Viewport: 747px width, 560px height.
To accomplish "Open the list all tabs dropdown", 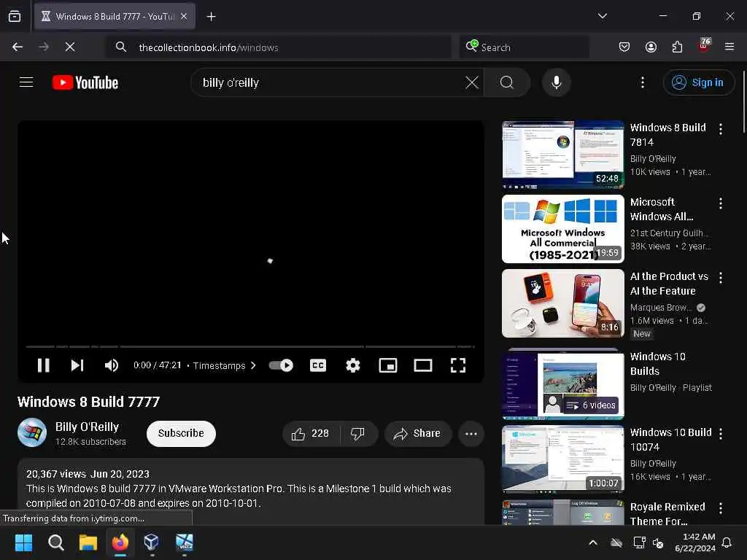I will tap(602, 16).
